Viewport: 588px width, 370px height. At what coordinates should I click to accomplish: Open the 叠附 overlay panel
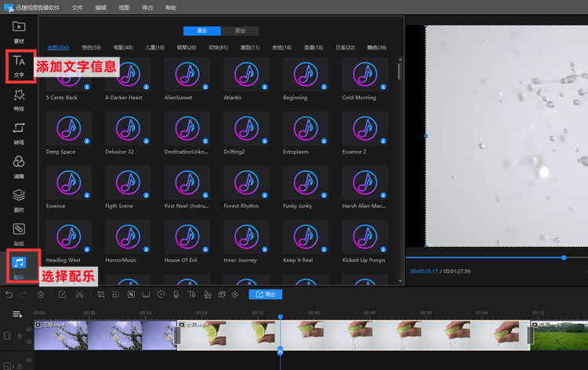(x=19, y=201)
